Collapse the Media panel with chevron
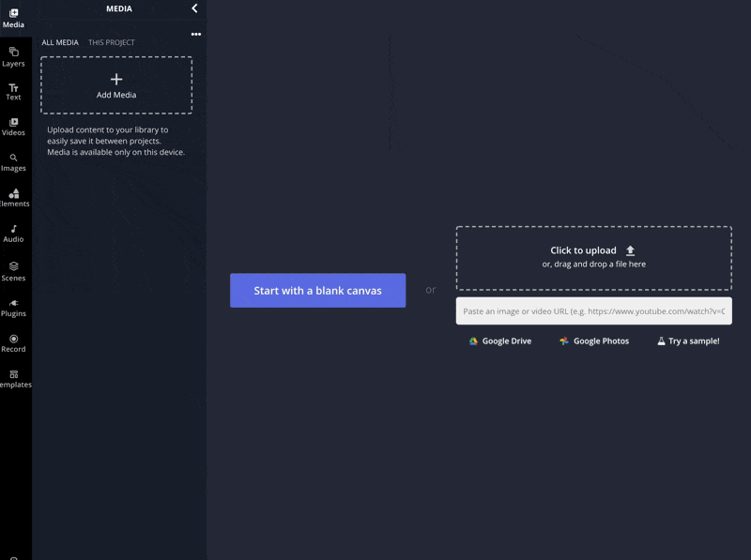This screenshot has width=751, height=560. point(194,8)
